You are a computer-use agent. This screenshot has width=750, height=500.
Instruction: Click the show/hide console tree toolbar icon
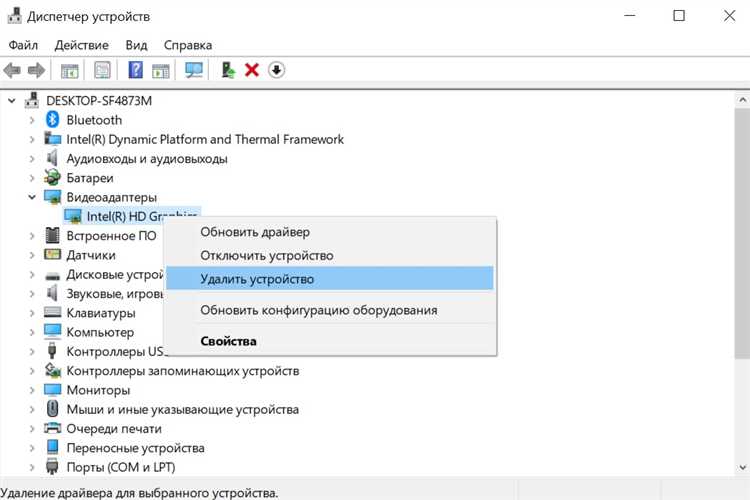pos(70,70)
